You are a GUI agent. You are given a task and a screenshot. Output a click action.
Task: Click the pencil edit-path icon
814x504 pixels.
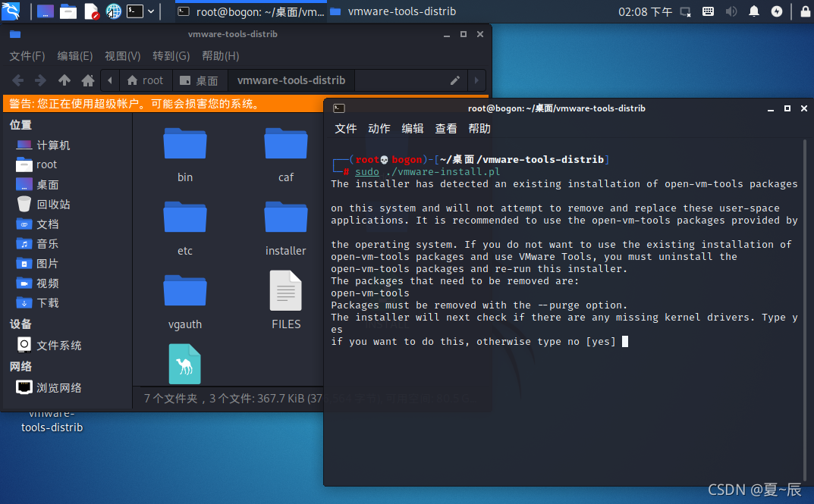[x=454, y=80]
